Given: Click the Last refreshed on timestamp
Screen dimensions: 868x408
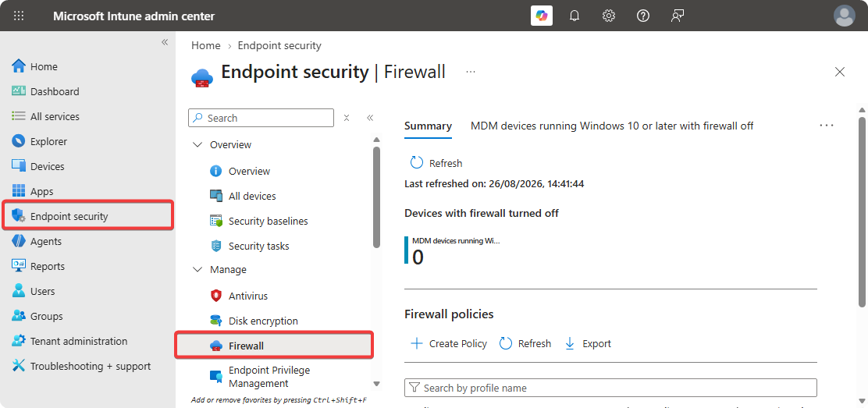Looking at the screenshot, I should [494, 183].
